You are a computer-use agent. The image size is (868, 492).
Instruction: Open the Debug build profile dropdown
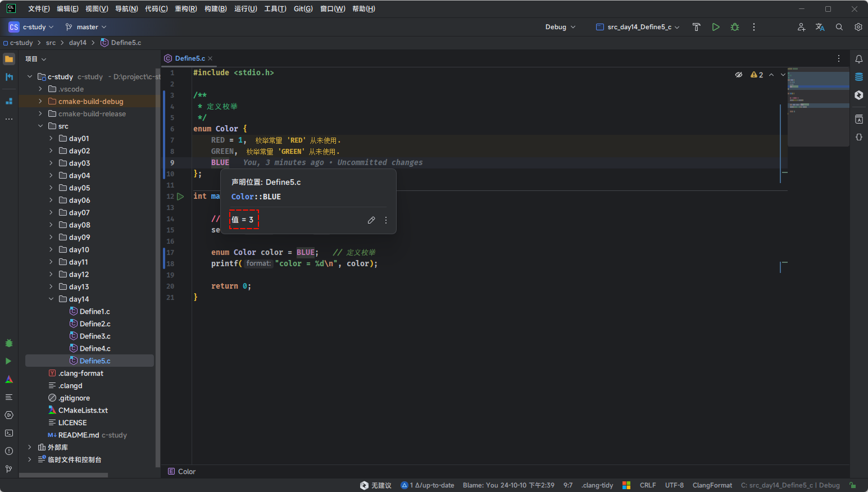pos(560,27)
